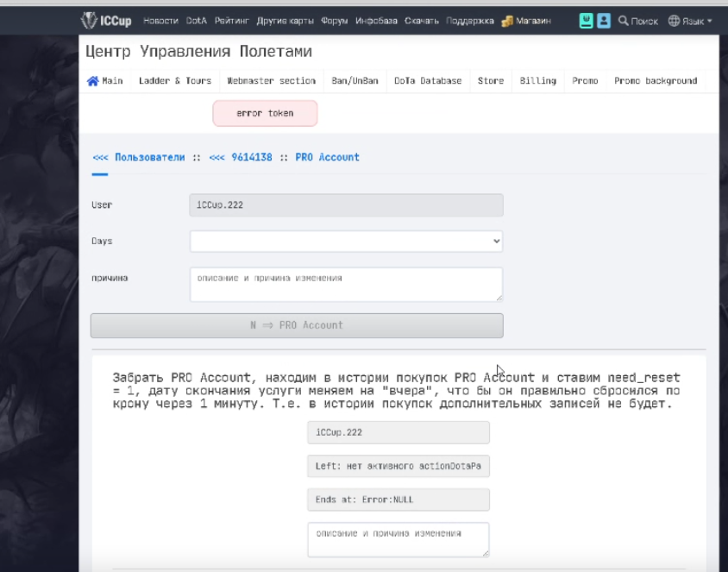Switch to Store tab
Viewport: 728px width, 572px height.
pos(491,81)
